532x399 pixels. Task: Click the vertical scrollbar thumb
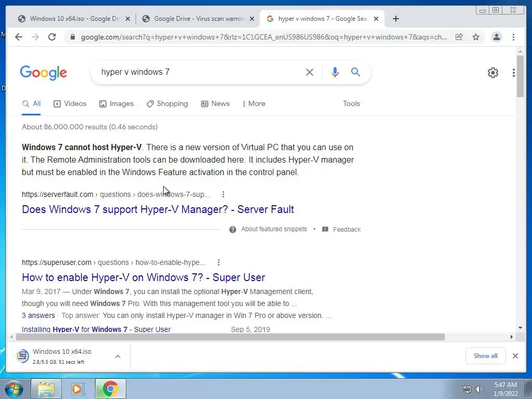520,76
